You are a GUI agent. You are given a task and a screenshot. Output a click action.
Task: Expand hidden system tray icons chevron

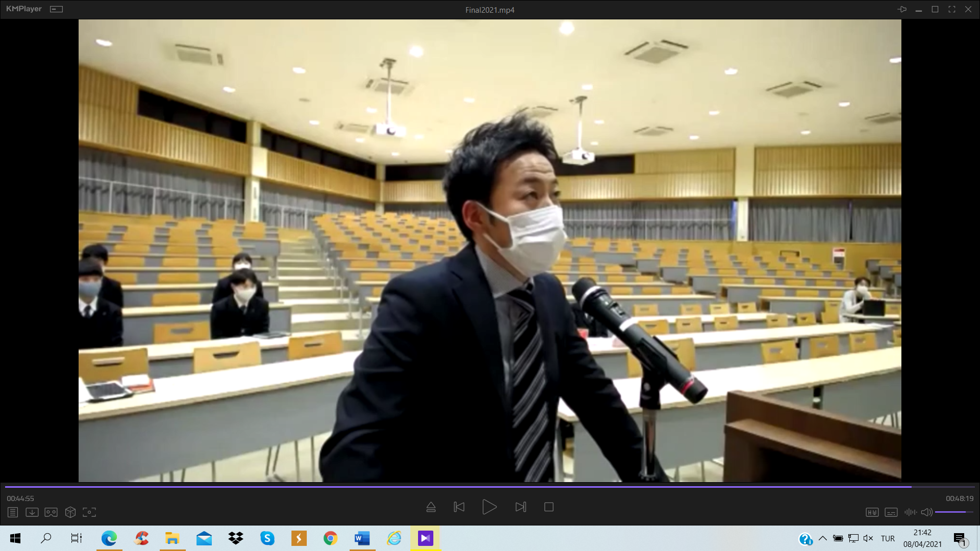822,538
